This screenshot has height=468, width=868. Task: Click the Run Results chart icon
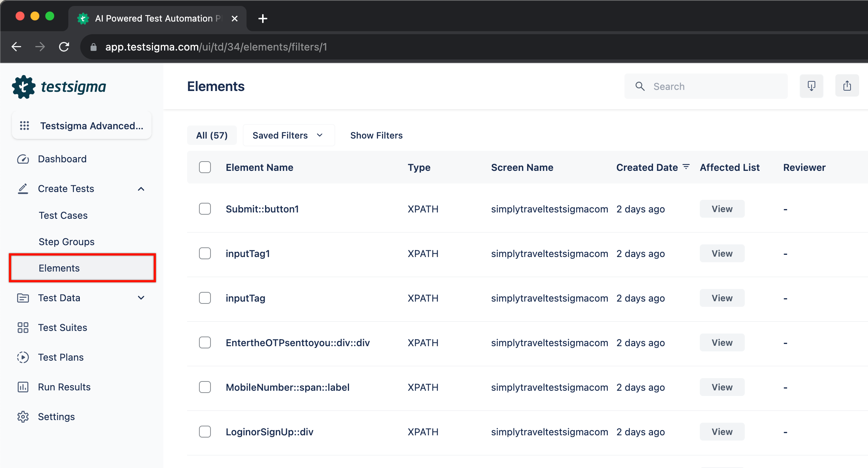(x=23, y=387)
